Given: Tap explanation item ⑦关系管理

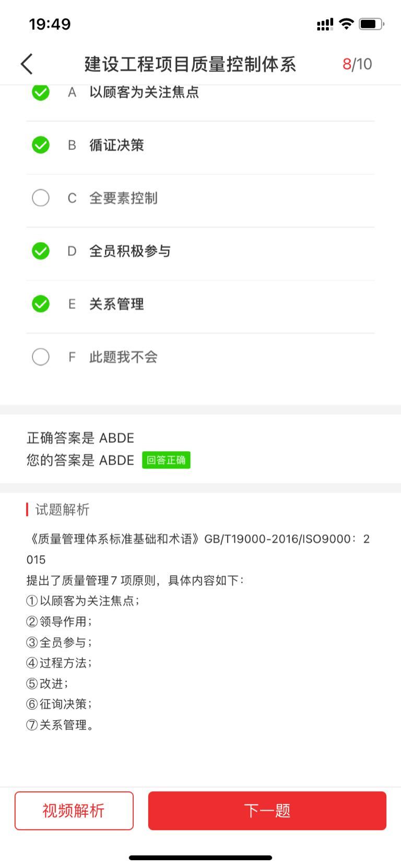Looking at the screenshot, I should (61, 725).
